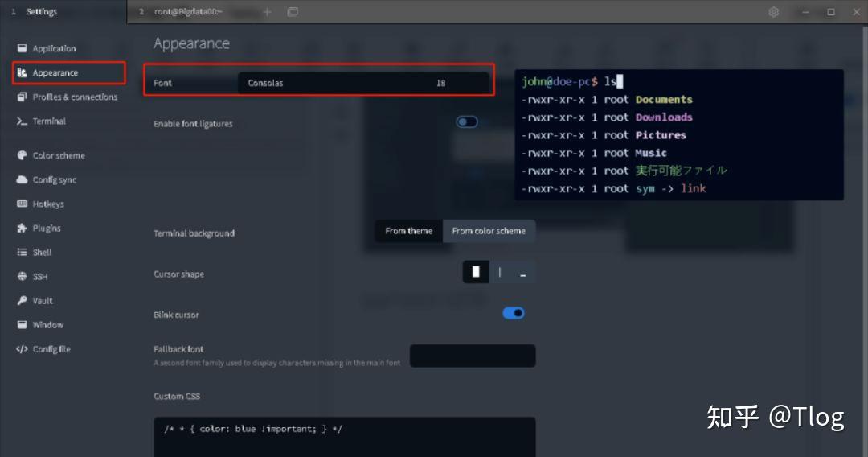Turn off Blink cursor switch

pyautogui.click(x=513, y=313)
